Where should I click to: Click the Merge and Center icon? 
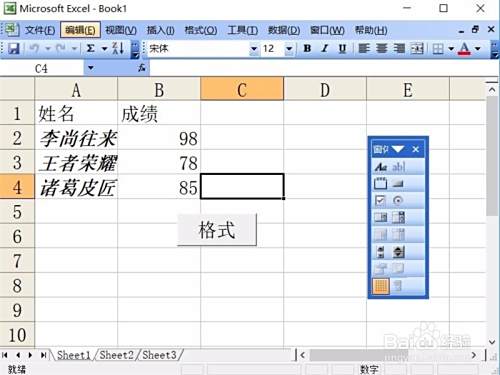point(417,49)
